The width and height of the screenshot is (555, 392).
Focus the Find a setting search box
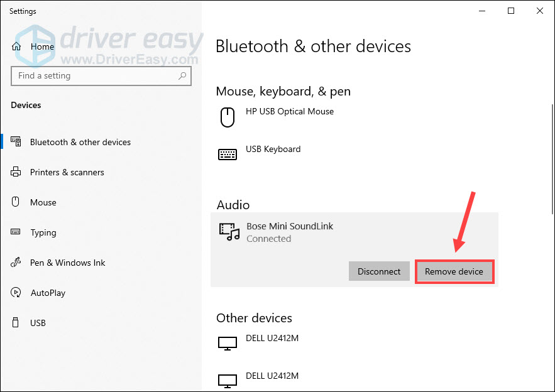tap(94, 76)
